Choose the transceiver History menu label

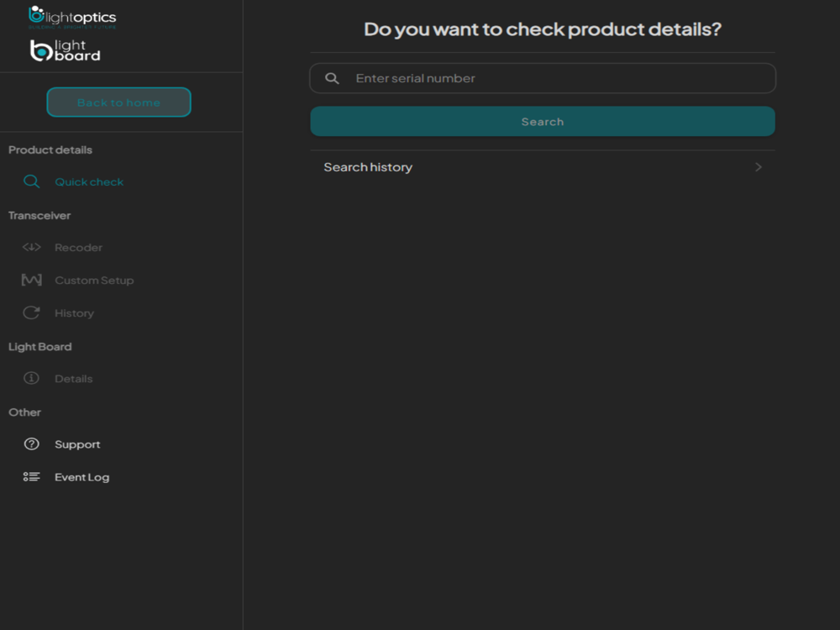[x=74, y=313]
